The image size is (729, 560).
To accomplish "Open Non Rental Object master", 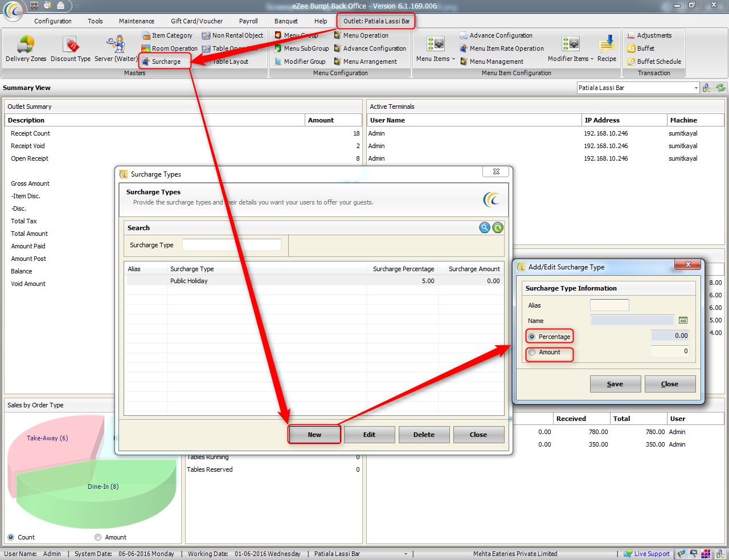I will point(232,35).
